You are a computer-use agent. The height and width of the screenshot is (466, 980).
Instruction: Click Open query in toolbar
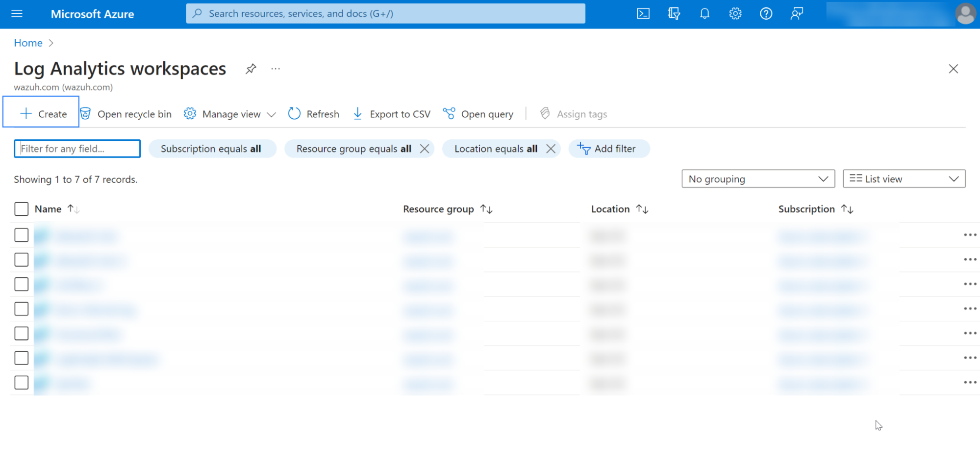pyautogui.click(x=478, y=114)
